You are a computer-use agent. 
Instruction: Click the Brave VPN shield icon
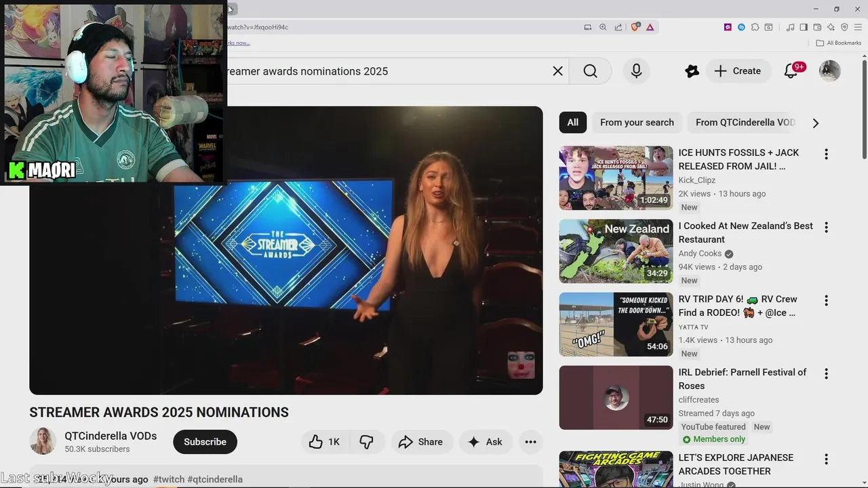[x=844, y=27]
